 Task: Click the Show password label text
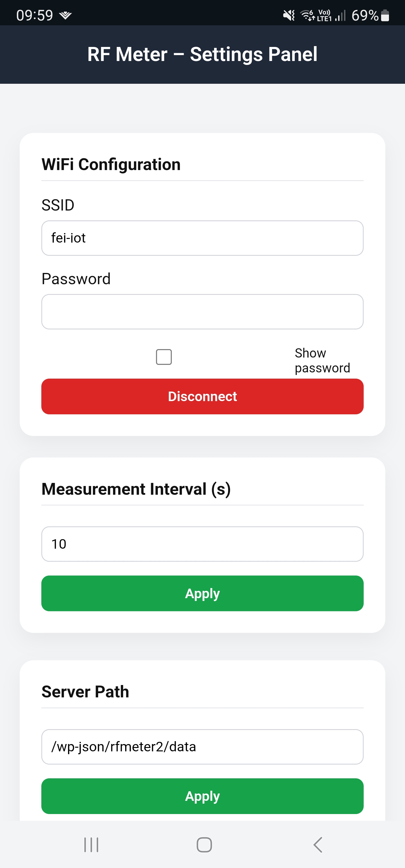[x=322, y=360]
